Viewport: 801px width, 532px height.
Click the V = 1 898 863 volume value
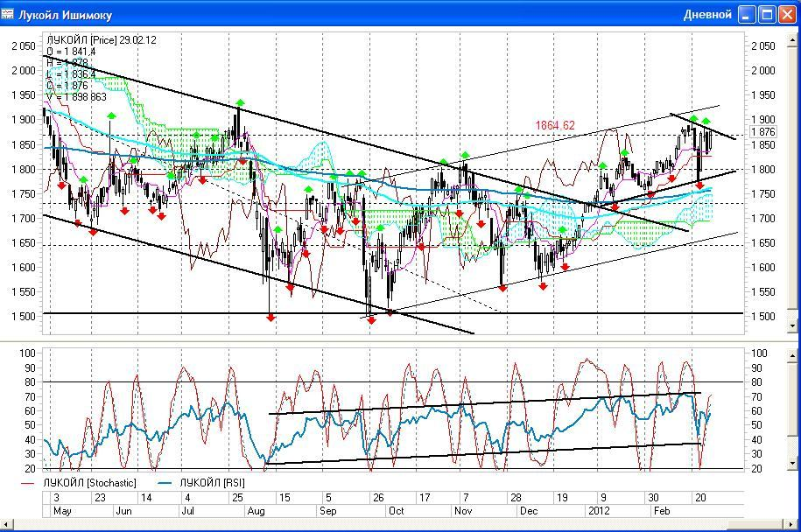(77, 96)
